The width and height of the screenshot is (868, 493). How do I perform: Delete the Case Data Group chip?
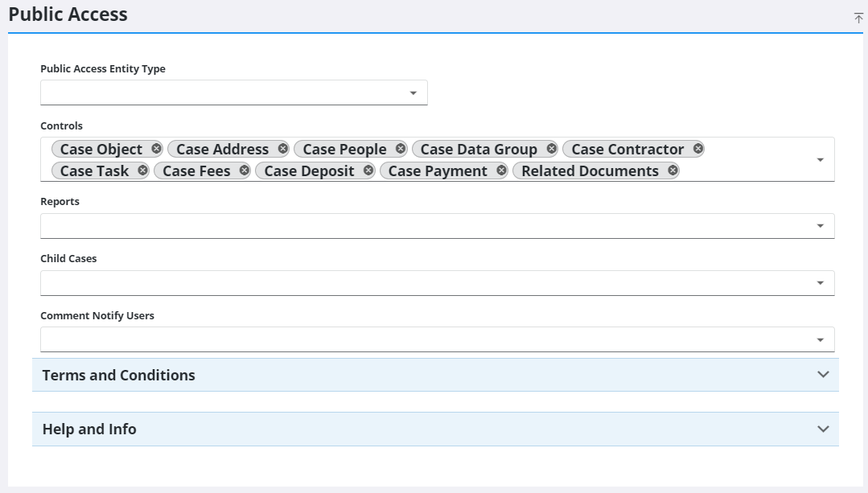pyautogui.click(x=550, y=149)
